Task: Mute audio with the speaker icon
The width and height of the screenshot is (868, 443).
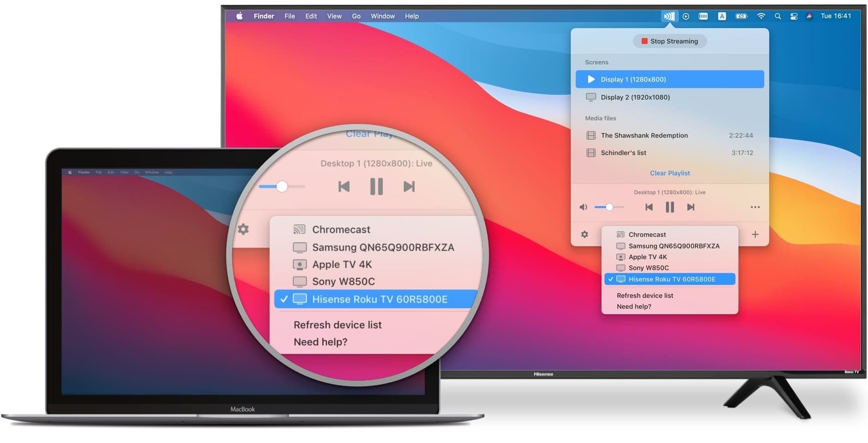Action: (x=583, y=207)
